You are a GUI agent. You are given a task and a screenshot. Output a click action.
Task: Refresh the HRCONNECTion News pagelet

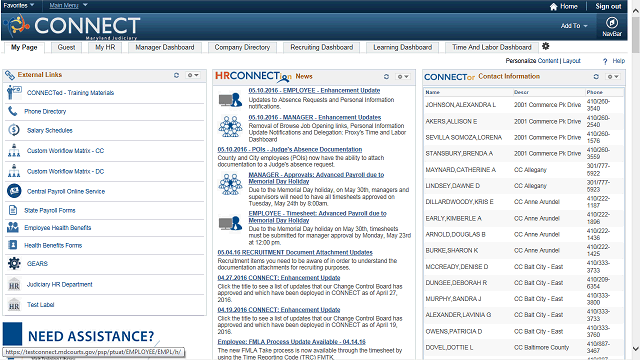(386, 76)
